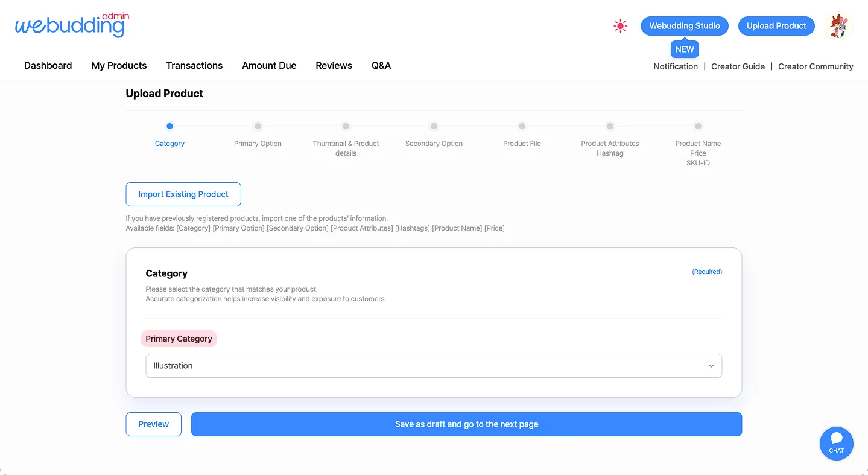Click the Webudding Studio button

[684, 26]
